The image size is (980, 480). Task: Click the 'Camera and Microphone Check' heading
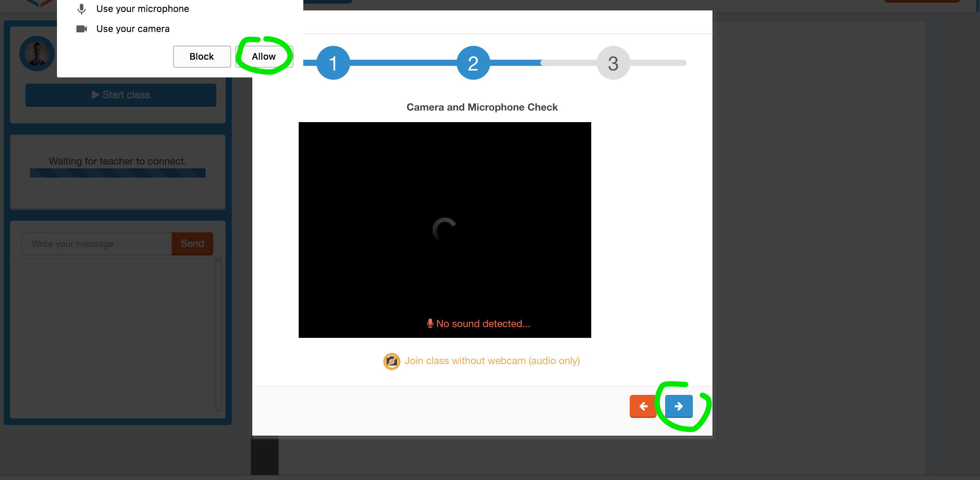pos(482,107)
